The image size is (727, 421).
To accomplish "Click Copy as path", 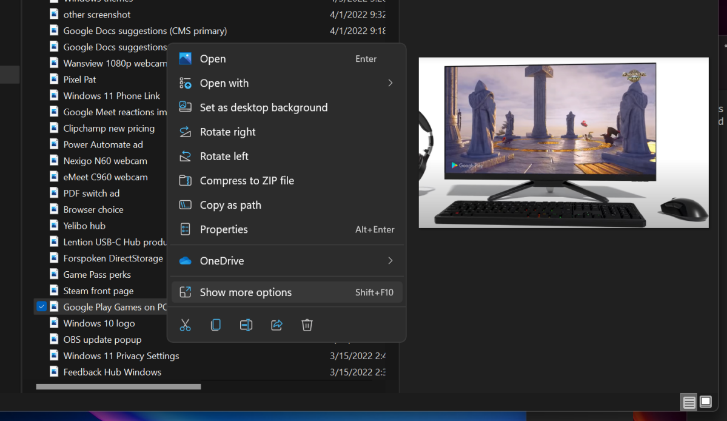I will pyautogui.click(x=230, y=205).
